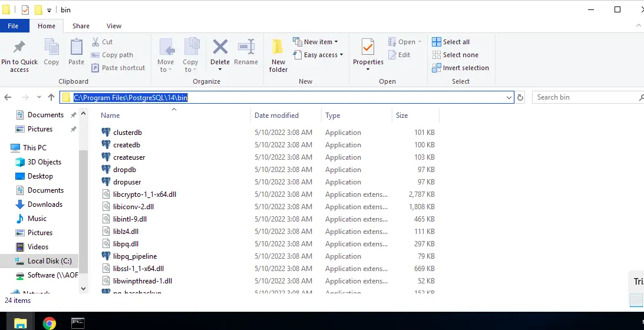Click Invert selection in the ribbon
The height and width of the screenshot is (330, 644).
(460, 68)
